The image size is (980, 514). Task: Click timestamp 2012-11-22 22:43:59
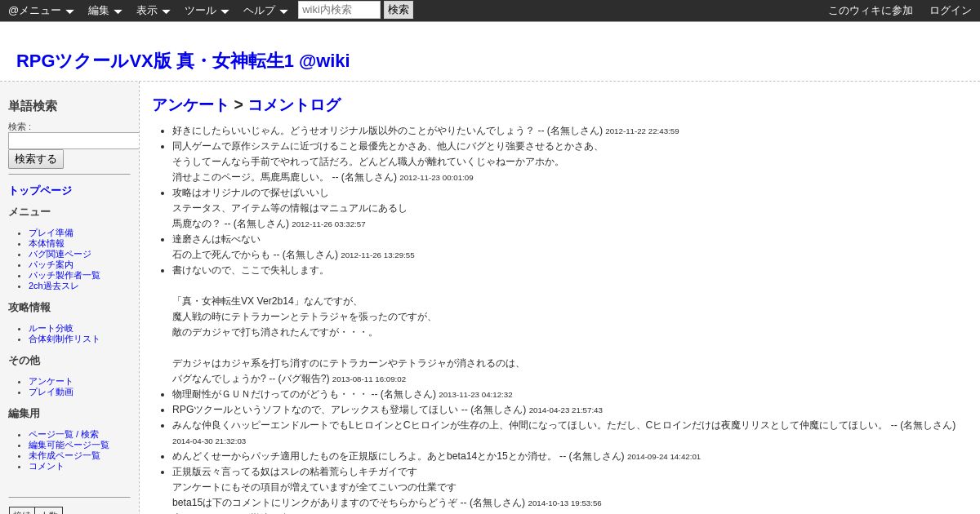coord(642,131)
